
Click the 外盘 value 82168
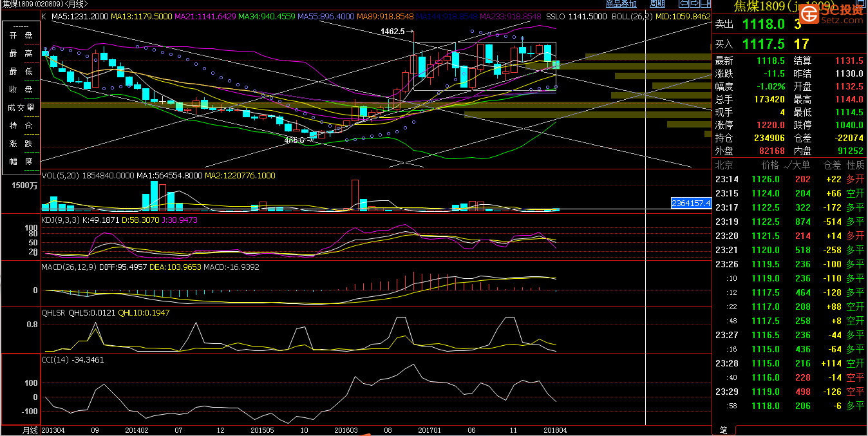(772, 151)
